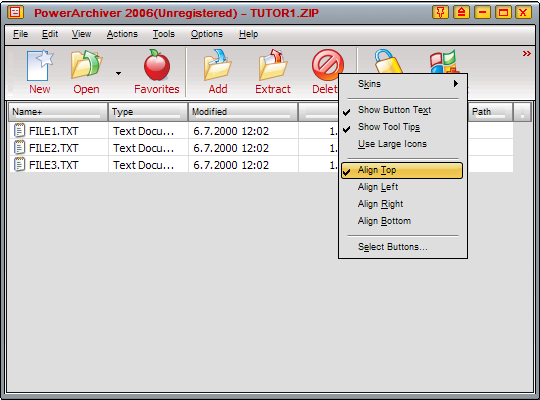
Task: Select Align Left option
Action: coord(403,187)
